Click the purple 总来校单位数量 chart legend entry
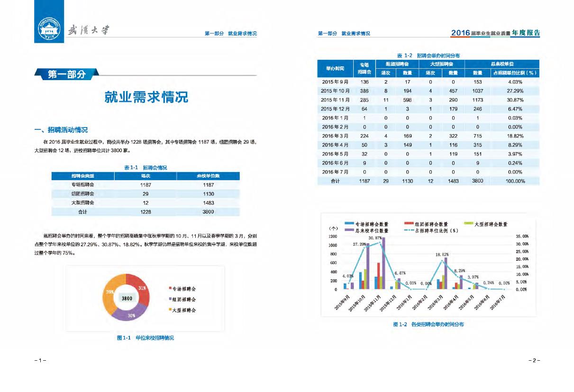Image resolution: width=574 pixels, height=392 pixels. pyautogui.click(x=366, y=230)
